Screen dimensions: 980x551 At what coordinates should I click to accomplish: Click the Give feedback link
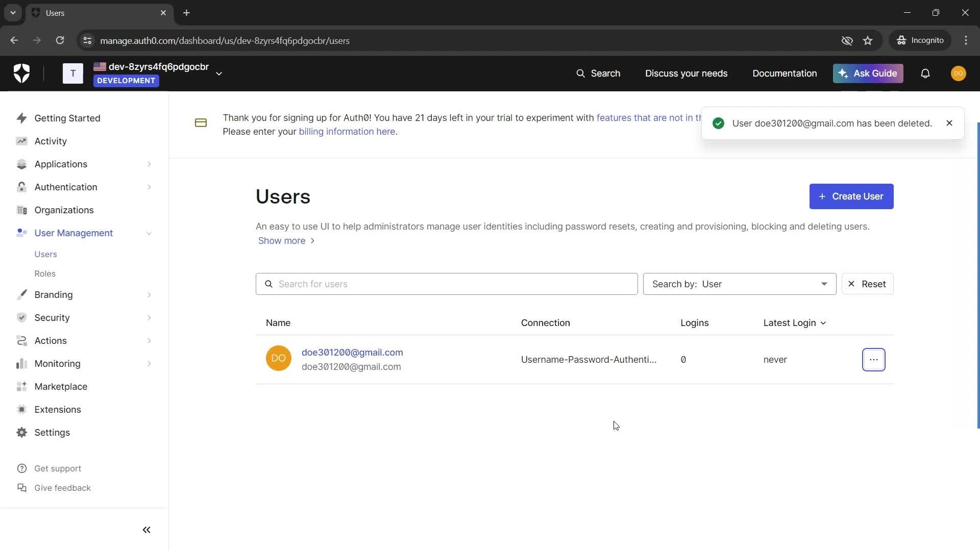(x=62, y=488)
